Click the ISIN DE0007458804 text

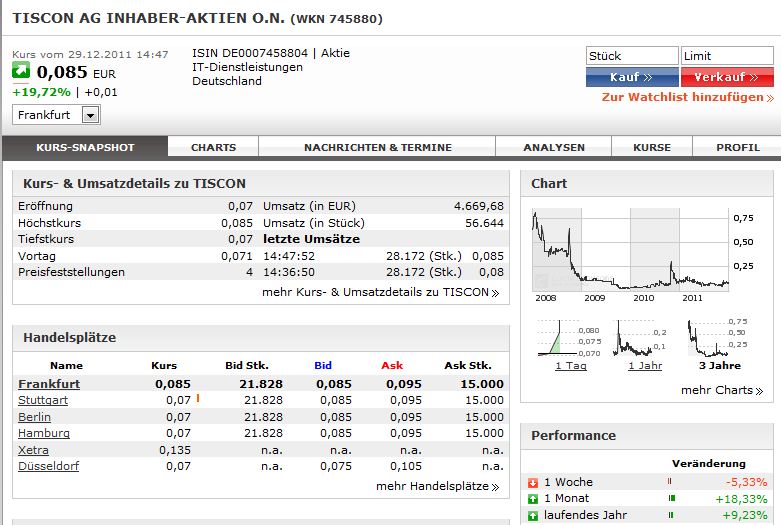pyautogui.click(x=250, y=53)
